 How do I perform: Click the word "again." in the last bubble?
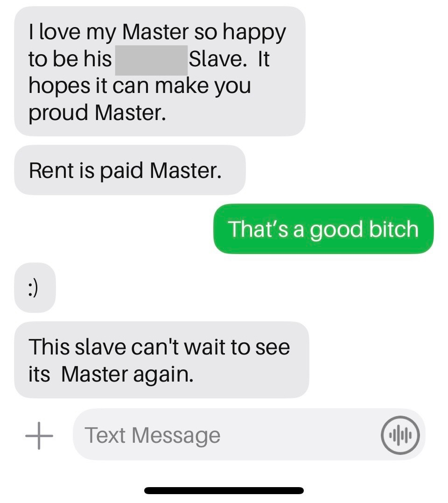pos(163,375)
